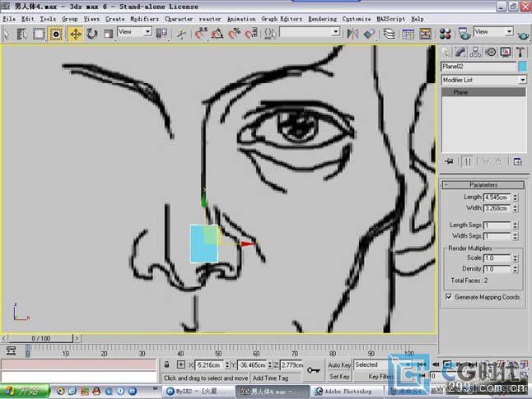Click the Use Pivot Point Center icon
This screenshot has height=399, width=532.
(x=161, y=33)
